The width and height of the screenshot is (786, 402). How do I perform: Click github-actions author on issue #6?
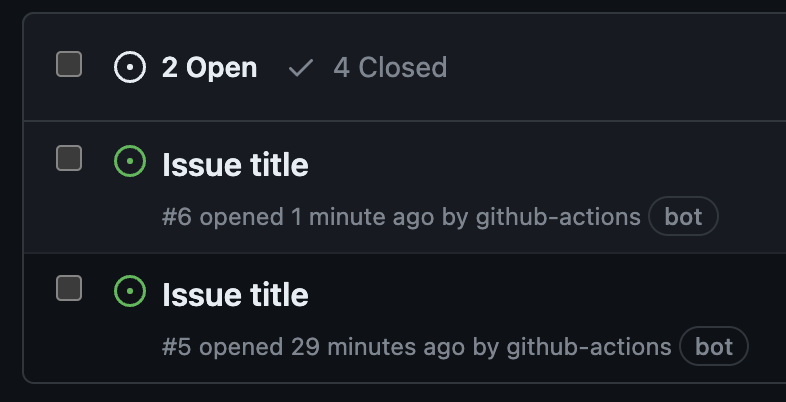pos(557,217)
